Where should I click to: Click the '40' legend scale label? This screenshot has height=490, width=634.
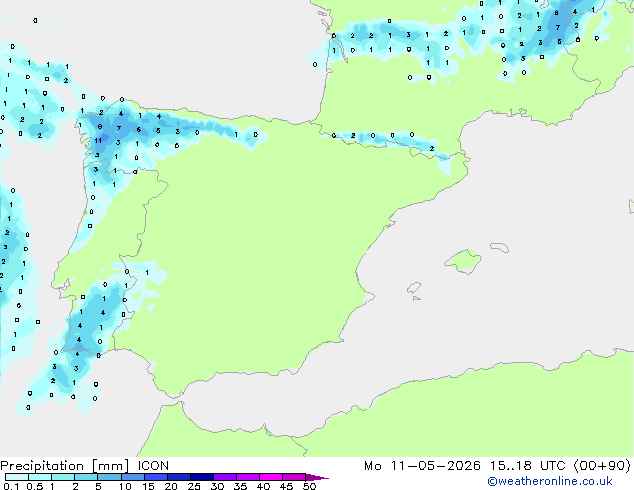pyautogui.click(x=263, y=486)
